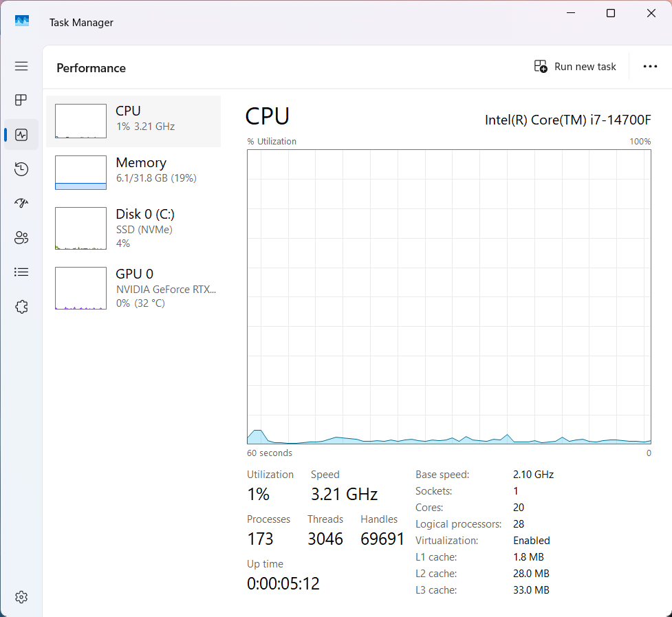Image resolution: width=672 pixels, height=617 pixels.
Task: Click the L1 cache value 1.8 MB
Action: click(528, 557)
